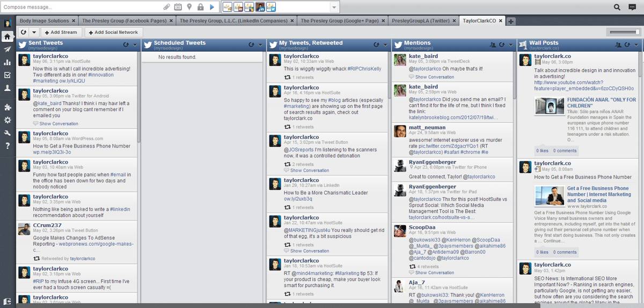Add a location with the pin icon
This screenshot has width=644, height=308.
pyautogui.click(x=189, y=7)
